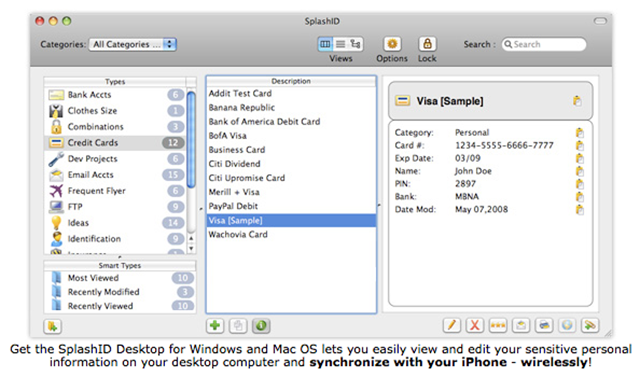Copy the Card # value to clipboard
The image size is (640, 377).
(580, 146)
